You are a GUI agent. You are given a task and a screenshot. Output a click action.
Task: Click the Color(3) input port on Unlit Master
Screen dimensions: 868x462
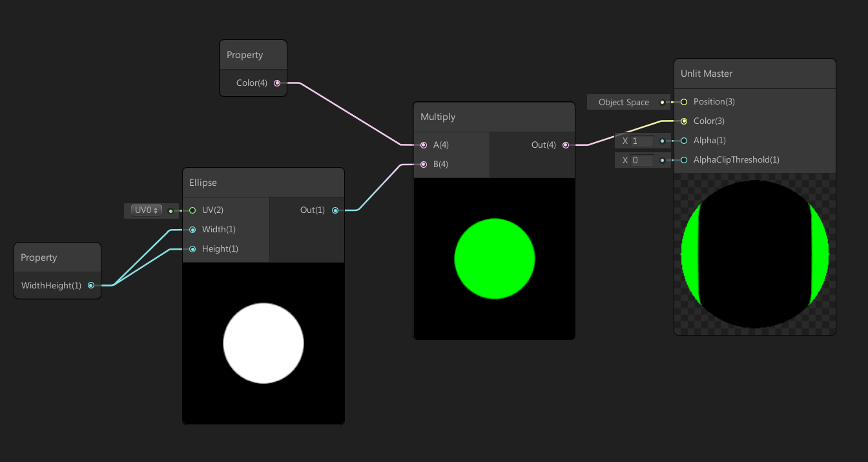point(683,121)
